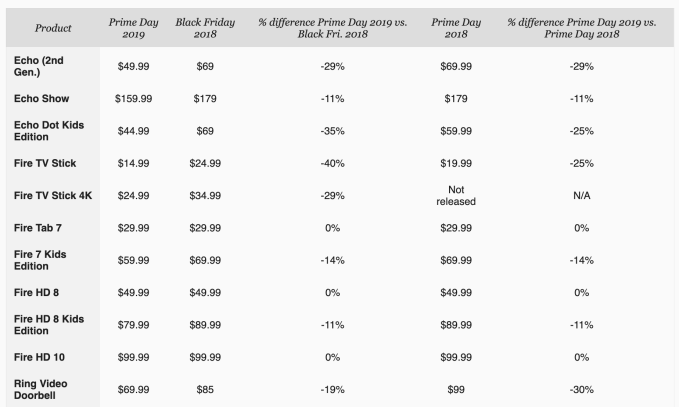Image resolution: width=679 pixels, height=407 pixels.
Task: Click the N/A percent difference cell
Action: pyautogui.click(x=580, y=194)
